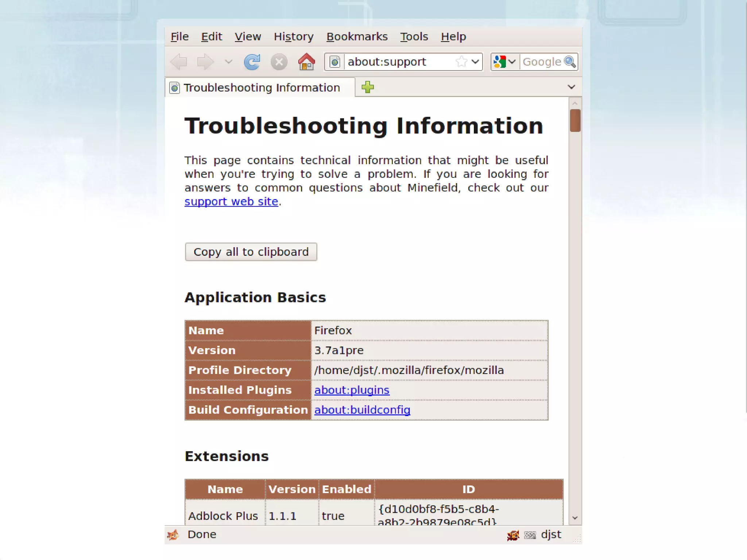
Task: Open the back/forward history dropdown arrow
Action: 229,62
